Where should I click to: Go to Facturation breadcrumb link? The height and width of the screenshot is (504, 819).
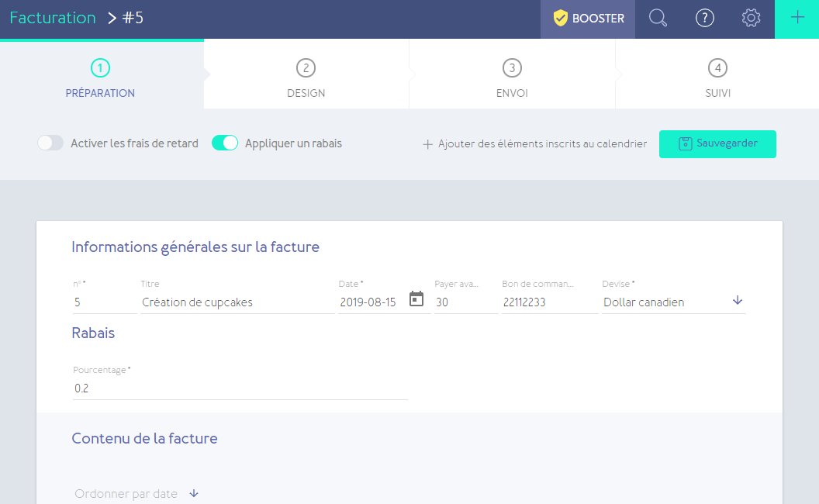click(53, 19)
